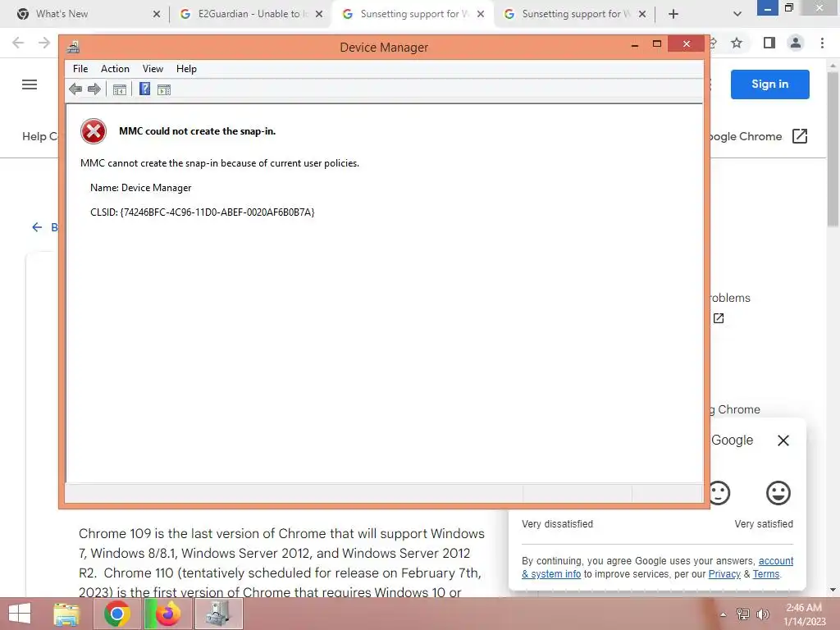Click the Back arrow in Device Manager toolbar

click(75, 89)
